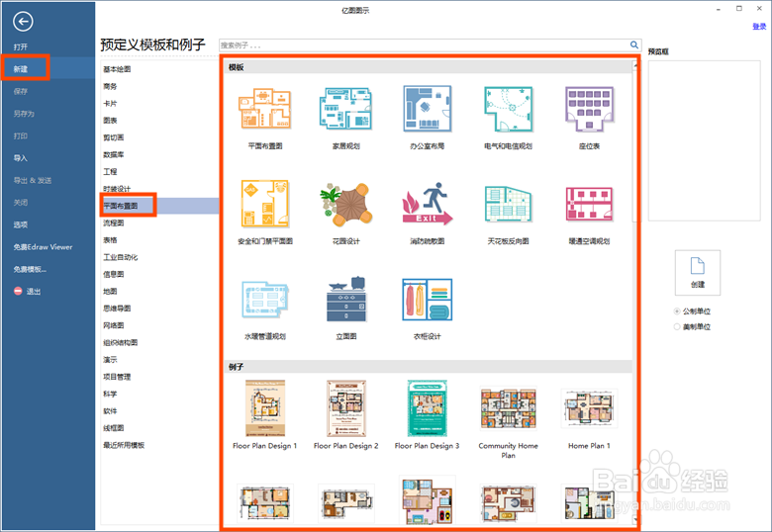
Task: Select the 时装设计 category
Action: click(117, 189)
